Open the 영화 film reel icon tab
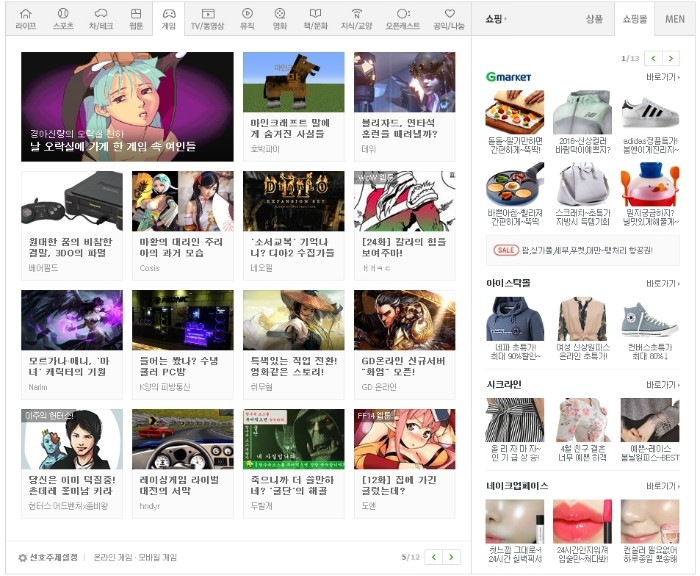Viewport: 700px width, 576px height. coord(280,19)
